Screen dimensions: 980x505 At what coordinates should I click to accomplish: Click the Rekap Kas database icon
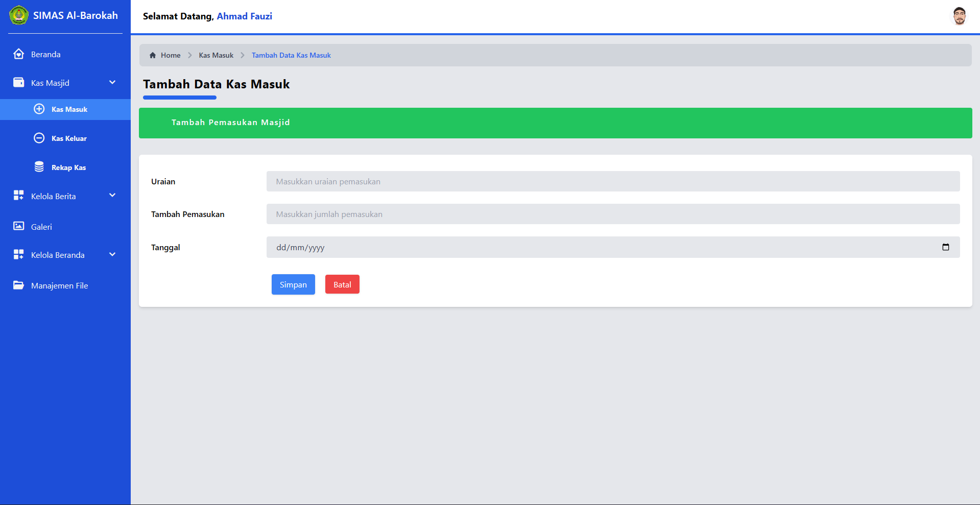(x=39, y=167)
